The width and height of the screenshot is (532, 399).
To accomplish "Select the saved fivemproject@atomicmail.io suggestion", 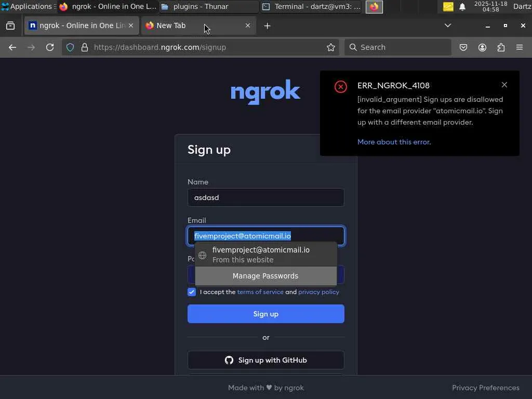I will (x=265, y=255).
